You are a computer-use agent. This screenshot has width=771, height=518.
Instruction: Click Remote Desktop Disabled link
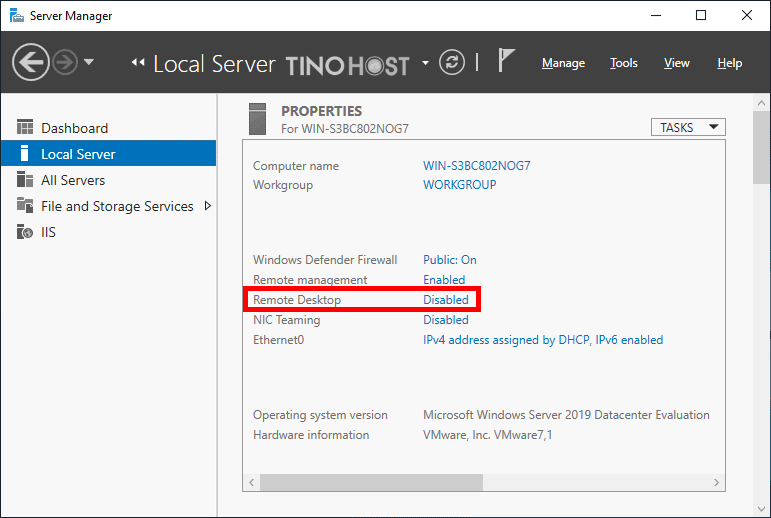(445, 300)
